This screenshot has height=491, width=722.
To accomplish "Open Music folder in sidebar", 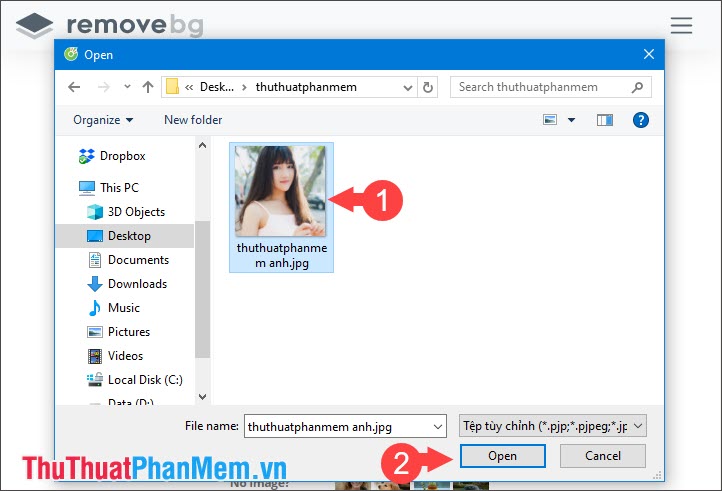I will pos(123,308).
